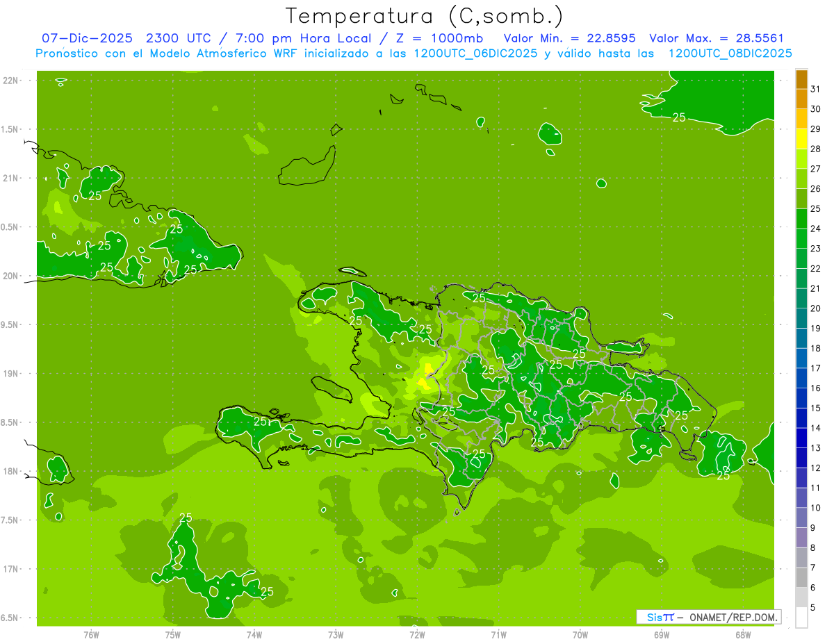Click the "5" color scale label

point(813,607)
